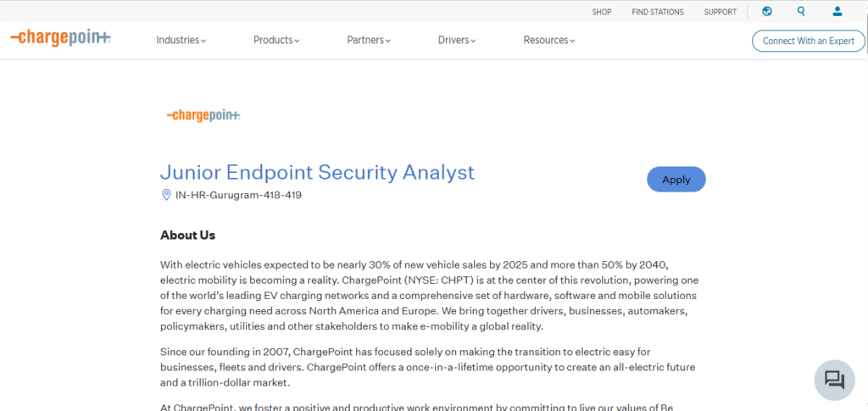868x411 pixels.
Task: Click the search magnifier icon
Action: tap(801, 12)
